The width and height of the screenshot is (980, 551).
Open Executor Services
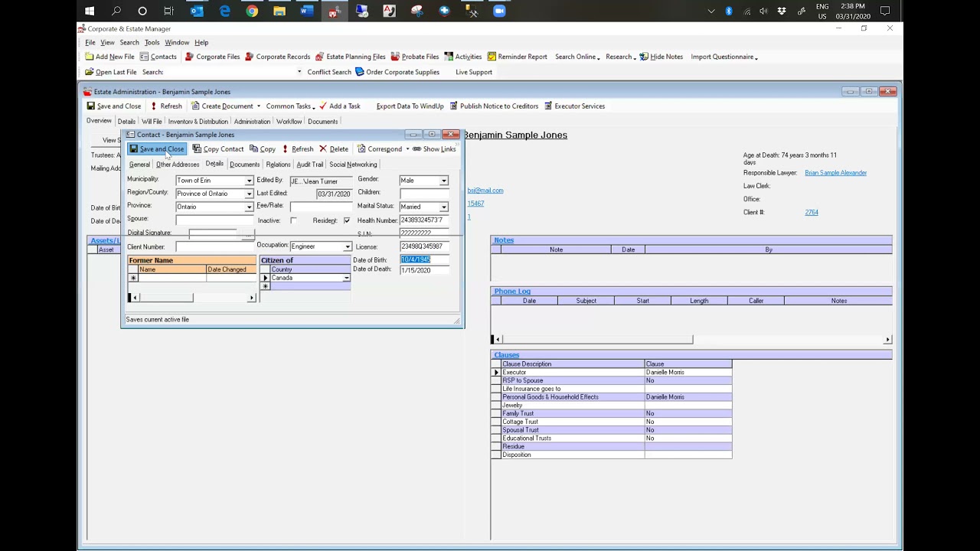(574, 106)
